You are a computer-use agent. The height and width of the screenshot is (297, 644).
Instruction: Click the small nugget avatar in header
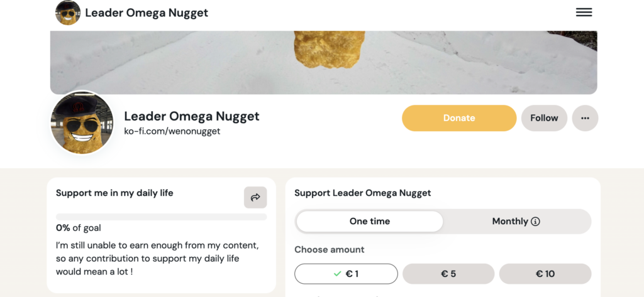tap(68, 13)
